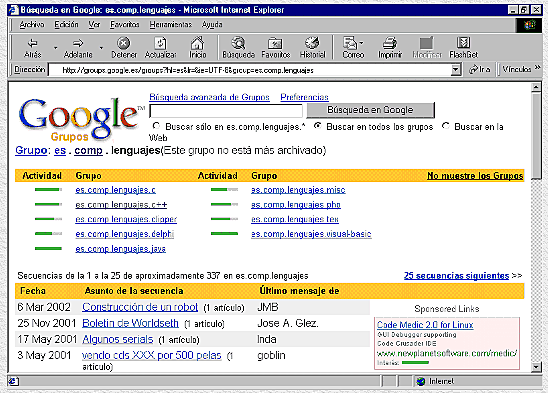Open the es.comp.lenguajes.misc group link
The image size is (548, 394).
click(x=298, y=190)
